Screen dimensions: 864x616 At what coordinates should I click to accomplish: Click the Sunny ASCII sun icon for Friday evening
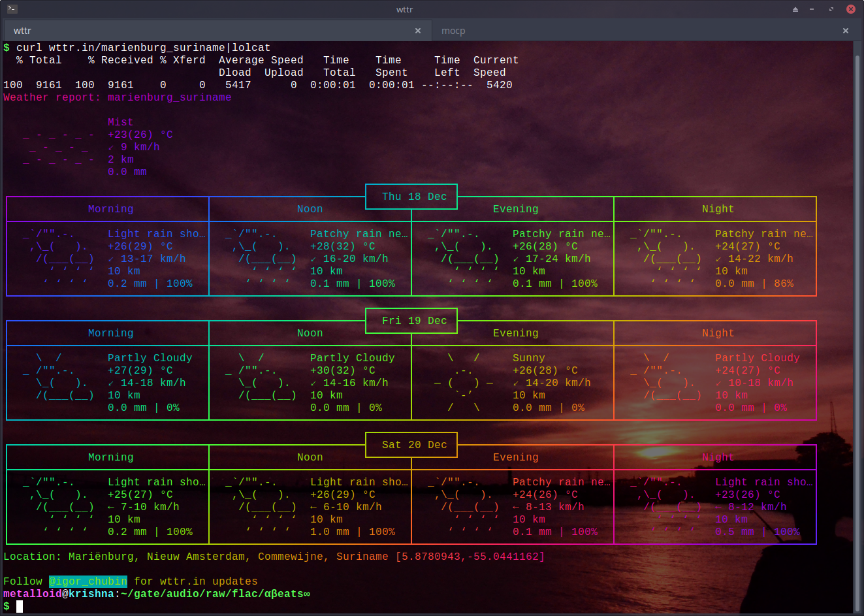464,383
